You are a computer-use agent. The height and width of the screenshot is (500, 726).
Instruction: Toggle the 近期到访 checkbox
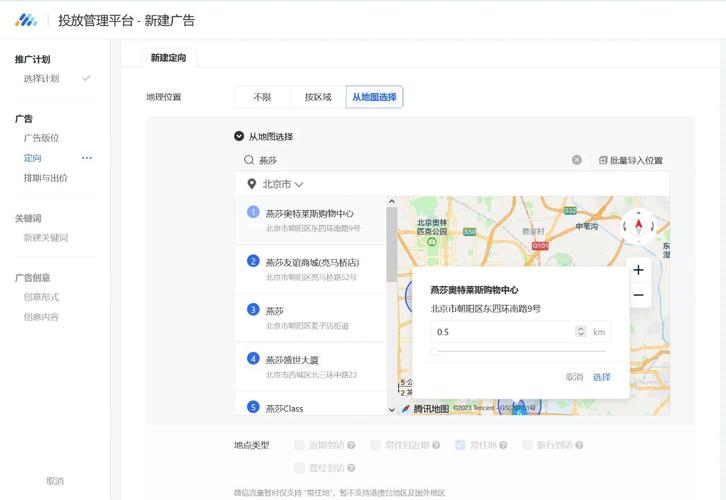pyautogui.click(x=300, y=445)
